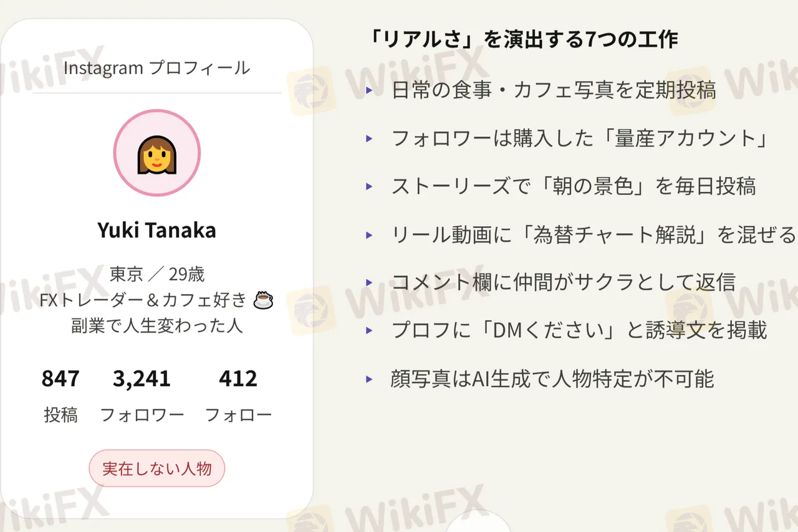Click the arrow icon beside プロフに「DMください」
Image resolution: width=798 pixels, height=532 pixels.
point(369,330)
